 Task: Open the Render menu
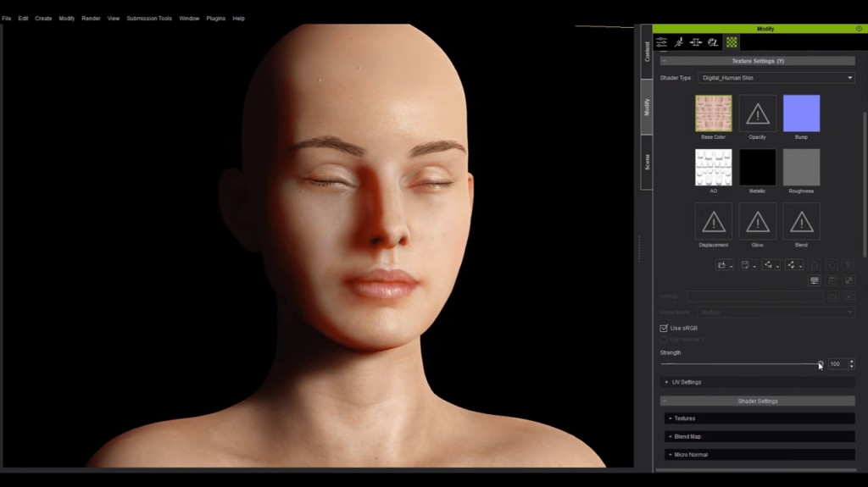pos(91,18)
